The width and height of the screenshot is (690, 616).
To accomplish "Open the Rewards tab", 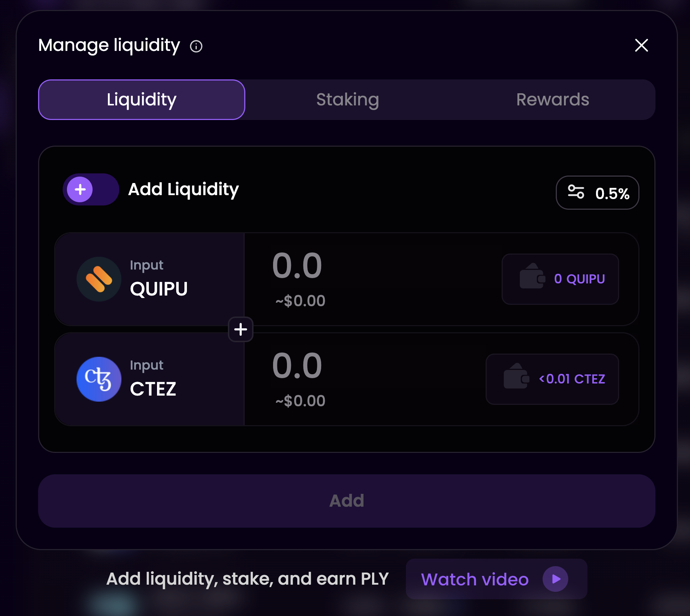I will (x=553, y=100).
